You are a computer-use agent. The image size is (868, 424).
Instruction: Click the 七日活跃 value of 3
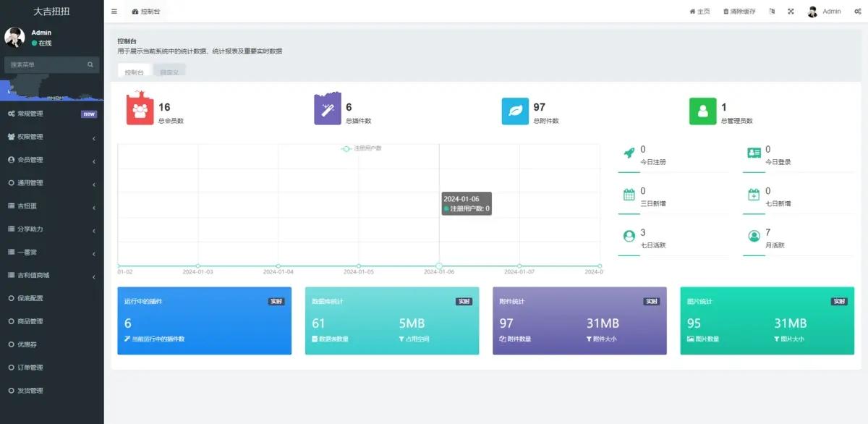point(643,233)
